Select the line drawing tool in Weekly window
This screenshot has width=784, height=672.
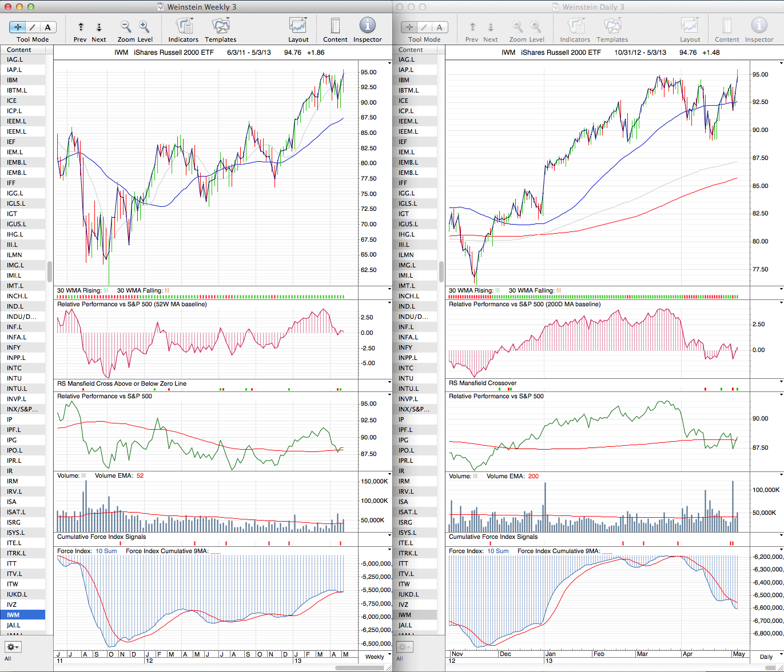pos(33,27)
